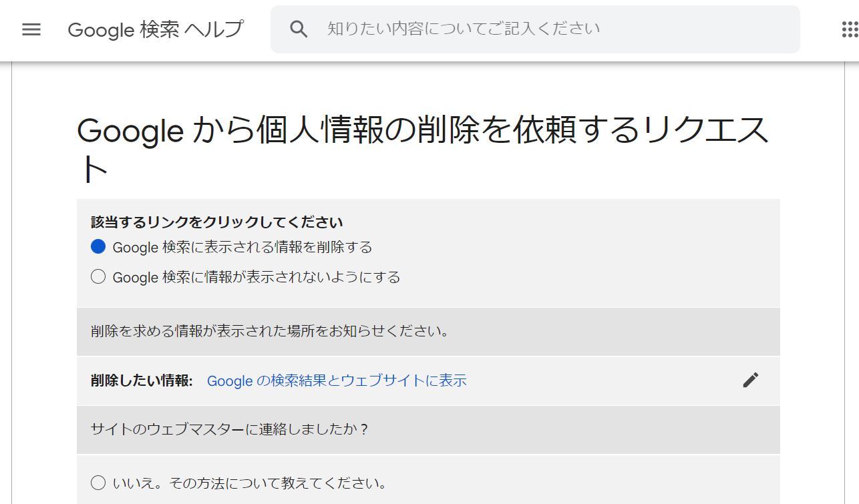Open the main hamburger menu
The height and width of the screenshot is (504, 859).
pos(31,29)
